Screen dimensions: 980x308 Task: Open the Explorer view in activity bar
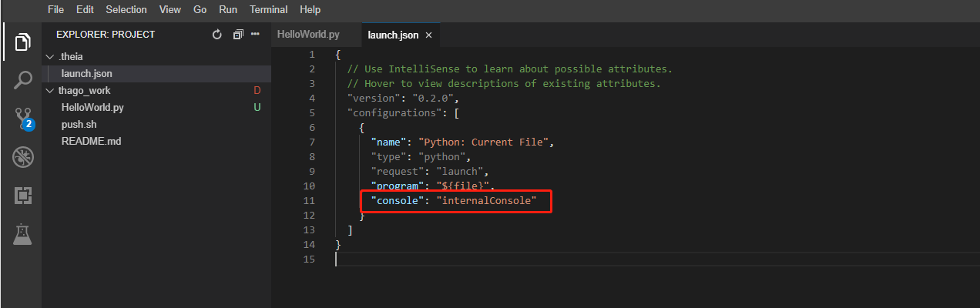[x=22, y=42]
